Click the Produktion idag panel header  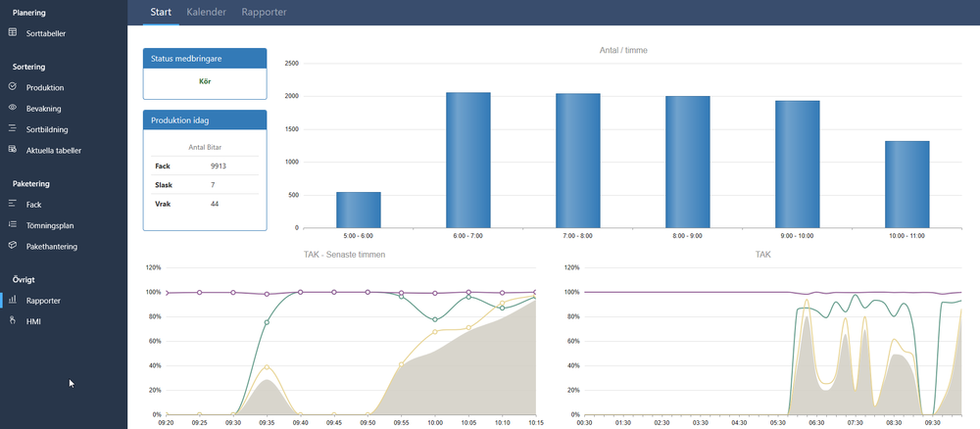[x=205, y=119]
